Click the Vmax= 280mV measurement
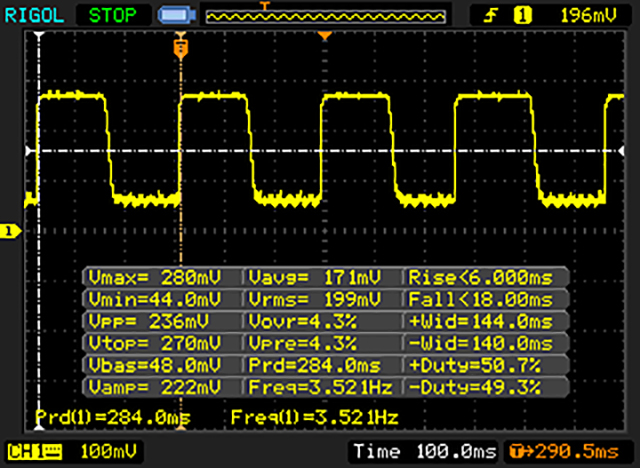This screenshot has height=468, width=640. [155, 278]
